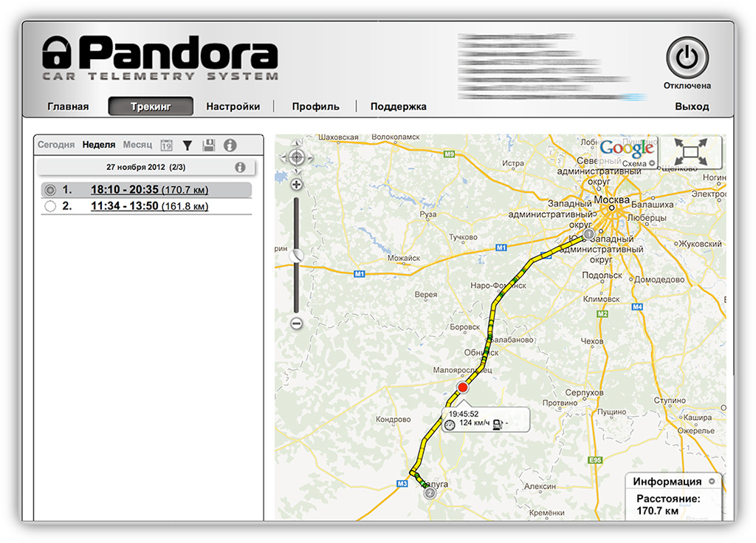The width and height of the screenshot is (756, 543).
Task: Open the Настройки tab
Action: (233, 106)
